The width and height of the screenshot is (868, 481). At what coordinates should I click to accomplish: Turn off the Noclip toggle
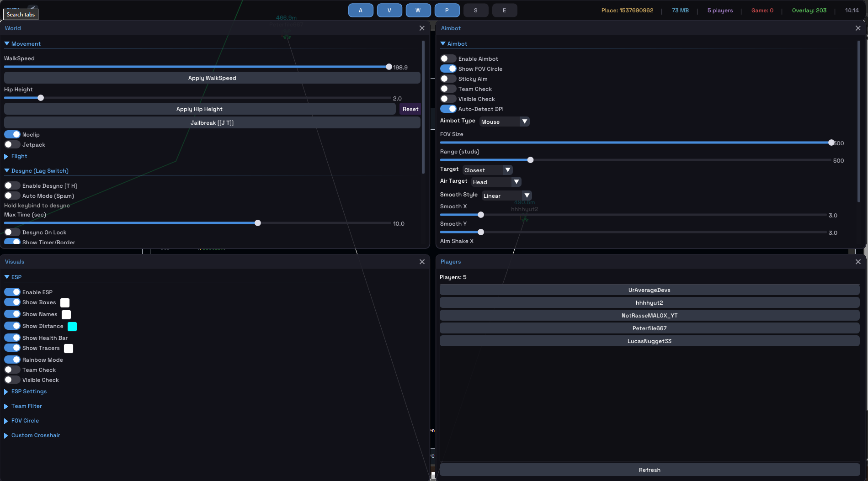coord(12,135)
